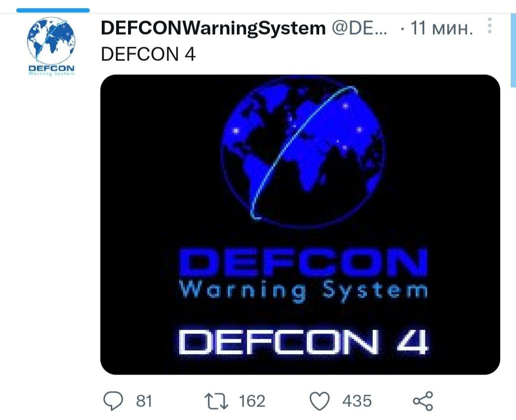Share the tweet via the share icon

pos(423,401)
